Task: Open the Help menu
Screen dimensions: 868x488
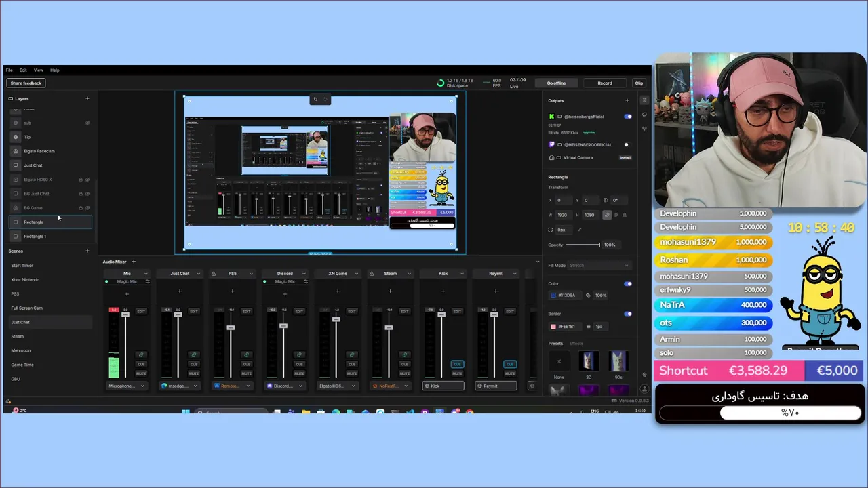Action: coord(54,70)
